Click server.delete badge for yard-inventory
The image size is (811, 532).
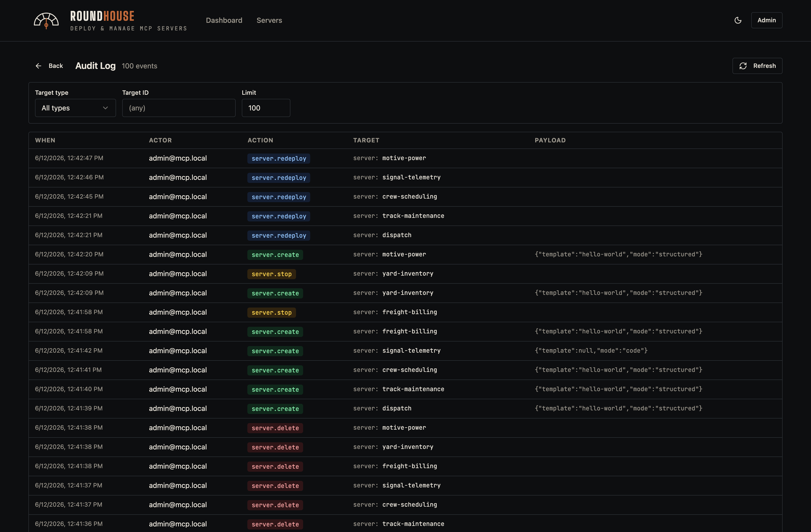(x=275, y=447)
